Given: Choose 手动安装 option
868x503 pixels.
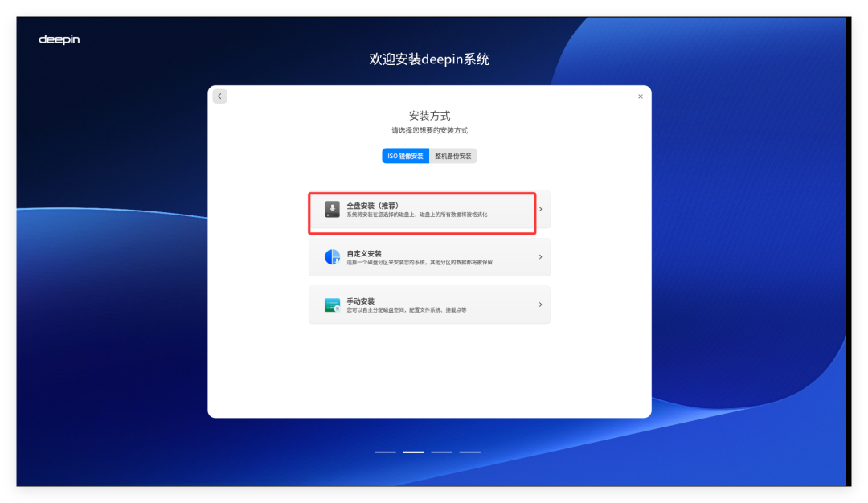Looking at the screenshot, I should 429,305.
